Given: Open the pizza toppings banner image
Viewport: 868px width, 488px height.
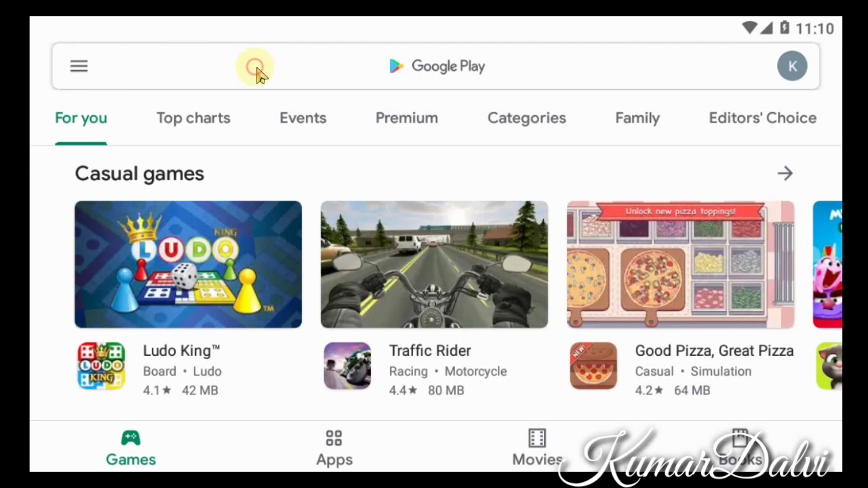Looking at the screenshot, I should [x=680, y=264].
